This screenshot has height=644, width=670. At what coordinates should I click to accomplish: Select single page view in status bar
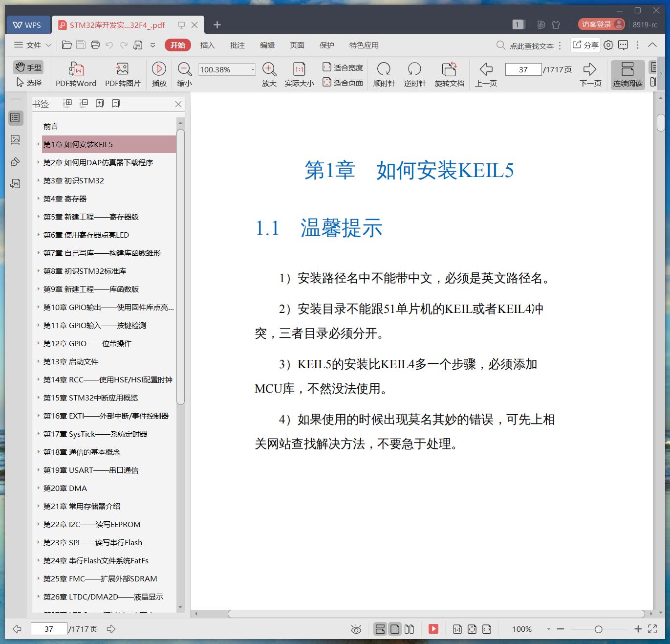pos(395,629)
